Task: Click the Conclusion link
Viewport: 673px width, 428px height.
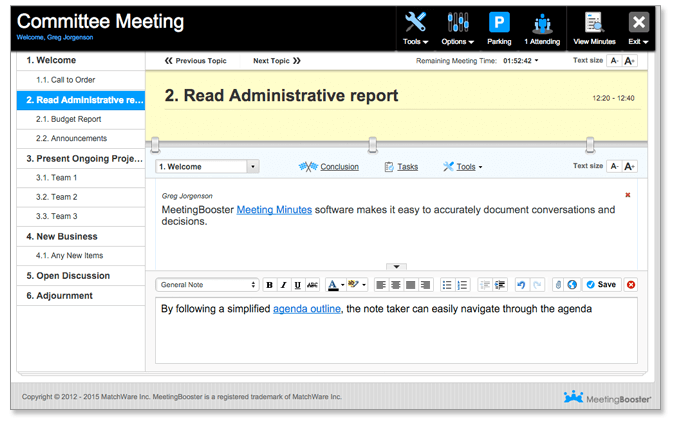Action: (339, 167)
